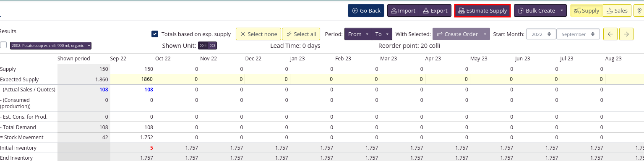Click Select all button
Image resolution: width=644 pixels, height=161 pixels.
click(x=301, y=34)
